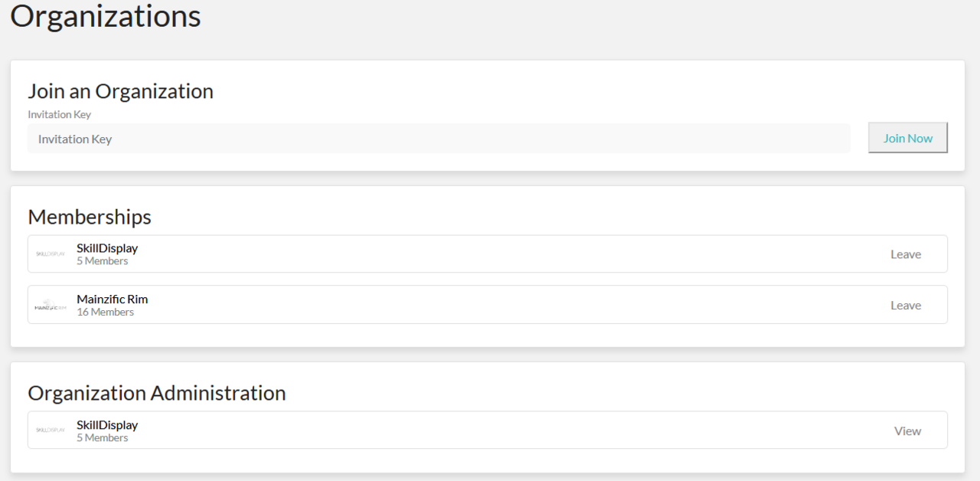Click the Mainzific Rim organization name
The height and width of the screenshot is (481, 980).
[112, 299]
